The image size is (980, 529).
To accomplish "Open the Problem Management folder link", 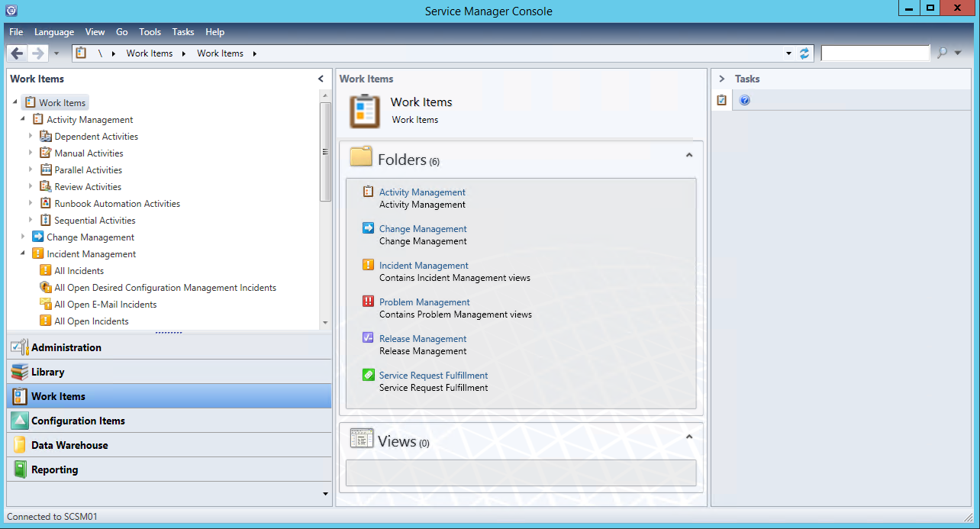I will click(424, 302).
